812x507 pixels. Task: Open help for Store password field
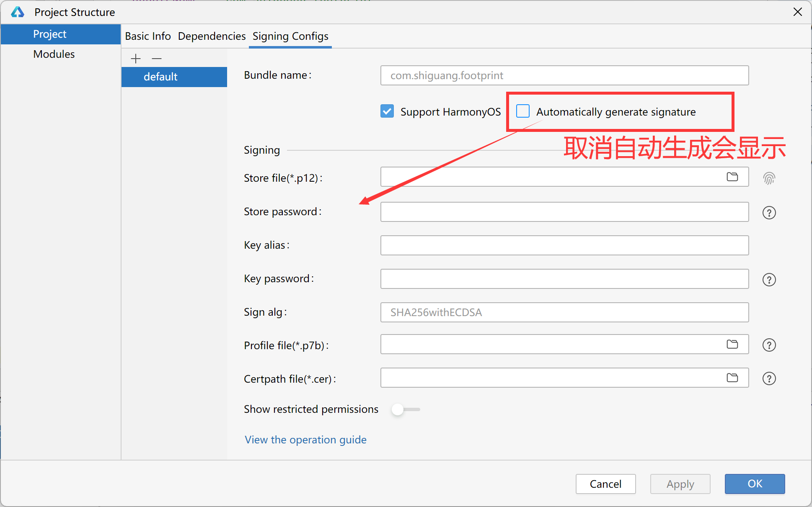(769, 213)
